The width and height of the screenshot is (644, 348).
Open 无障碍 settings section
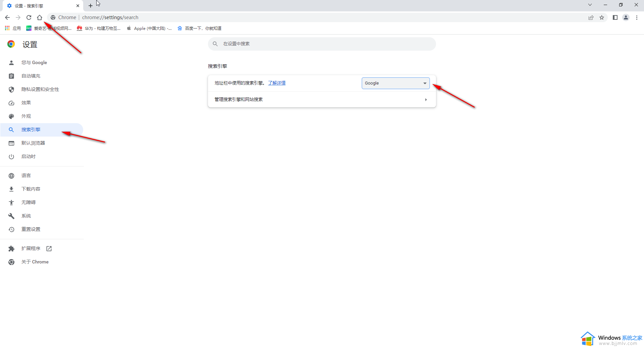point(42,203)
